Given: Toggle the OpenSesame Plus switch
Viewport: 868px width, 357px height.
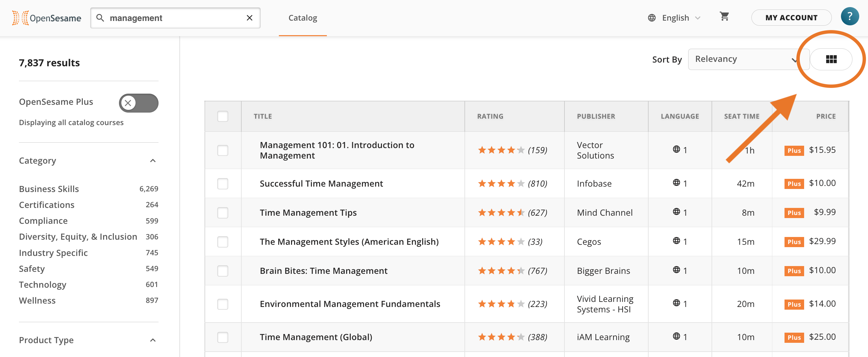Looking at the screenshot, I should tap(139, 103).
